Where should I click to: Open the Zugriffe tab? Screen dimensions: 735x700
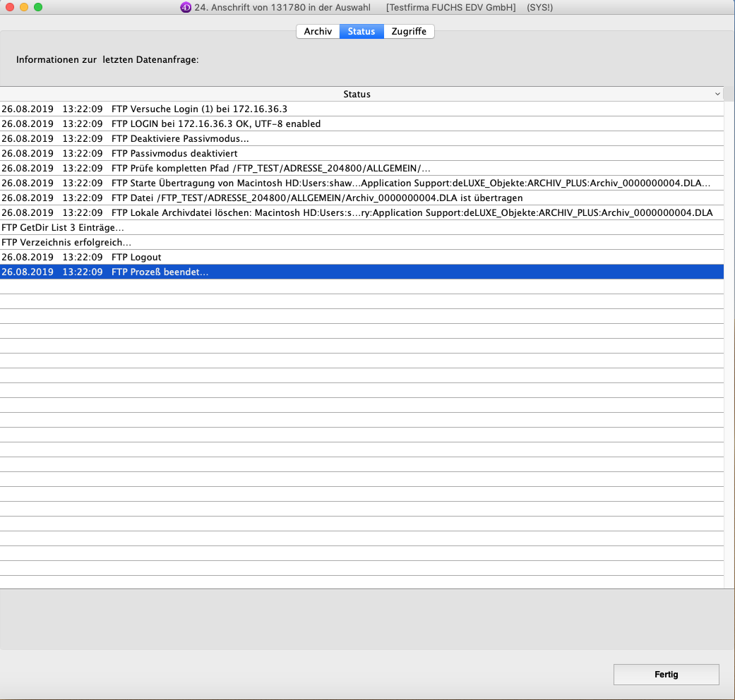coord(409,32)
